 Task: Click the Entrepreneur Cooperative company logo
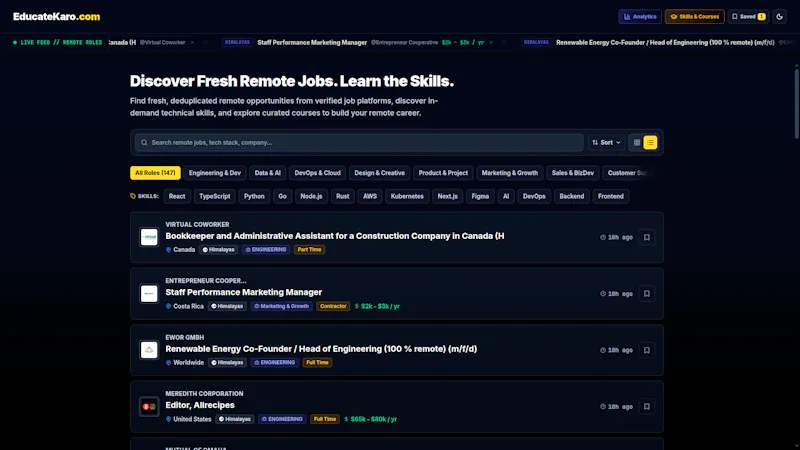149,294
